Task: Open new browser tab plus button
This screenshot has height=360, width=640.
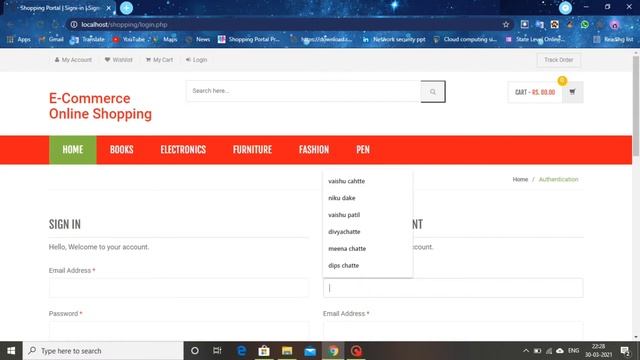Action: [x=127, y=8]
